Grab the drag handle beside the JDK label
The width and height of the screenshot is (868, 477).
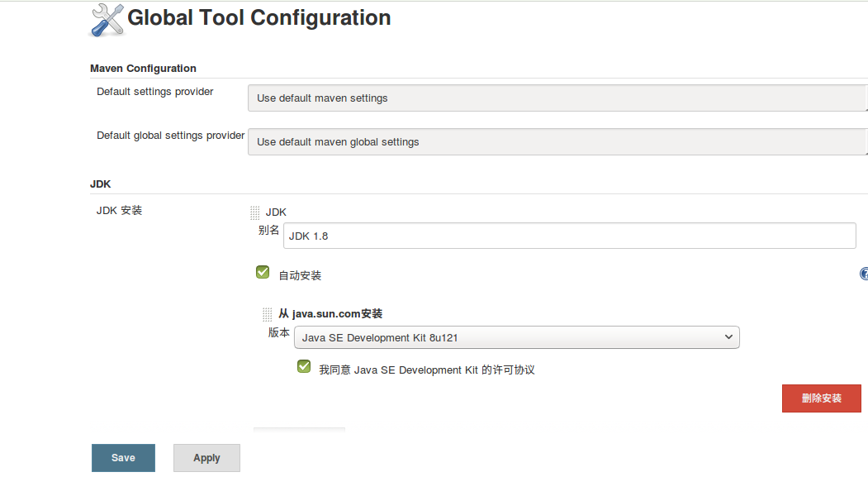(x=254, y=212)
